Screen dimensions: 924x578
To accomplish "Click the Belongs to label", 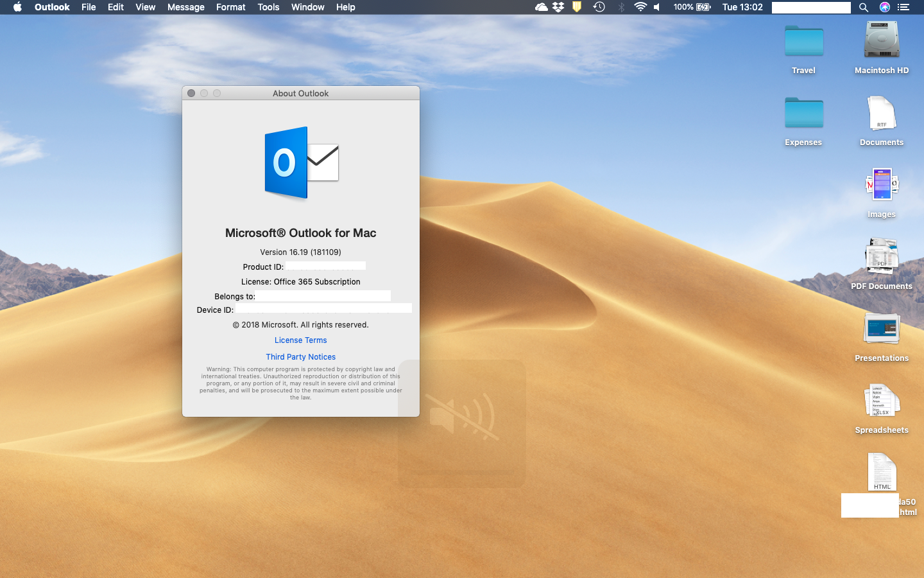I will [235, 297].
